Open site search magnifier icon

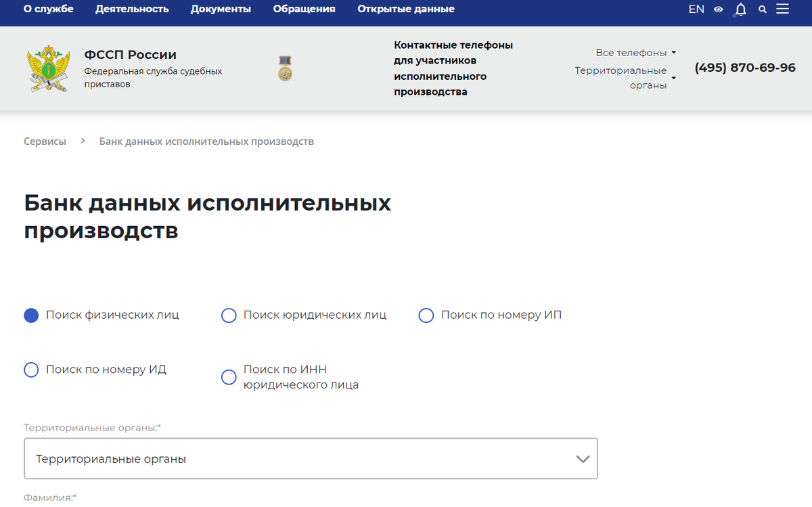(763, 9)
